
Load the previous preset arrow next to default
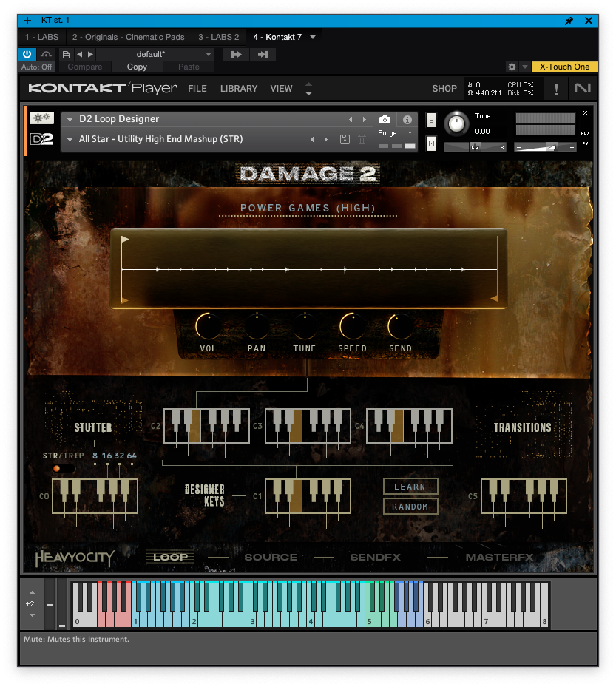coord(79,54)
